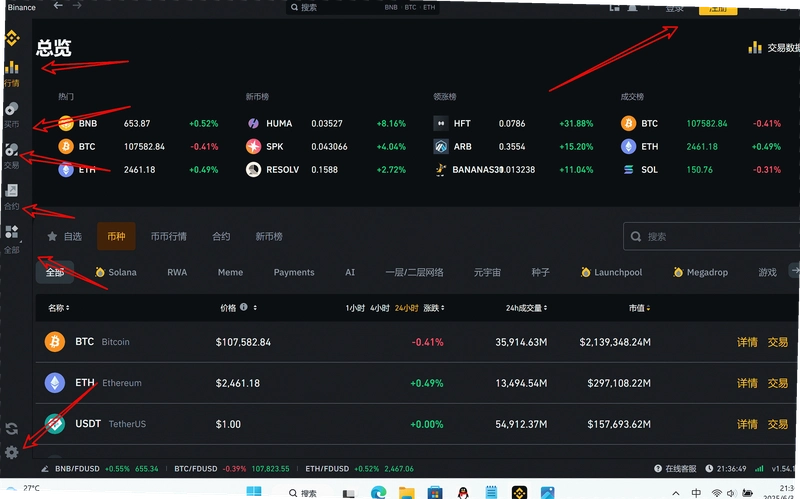Click the HUMA coin icon in 新币榜

(254, 123)
